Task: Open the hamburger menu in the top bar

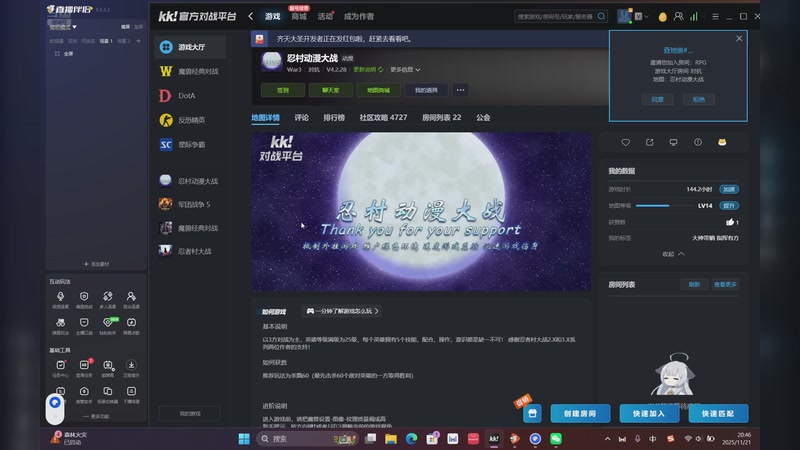Action: coord(715,17)
